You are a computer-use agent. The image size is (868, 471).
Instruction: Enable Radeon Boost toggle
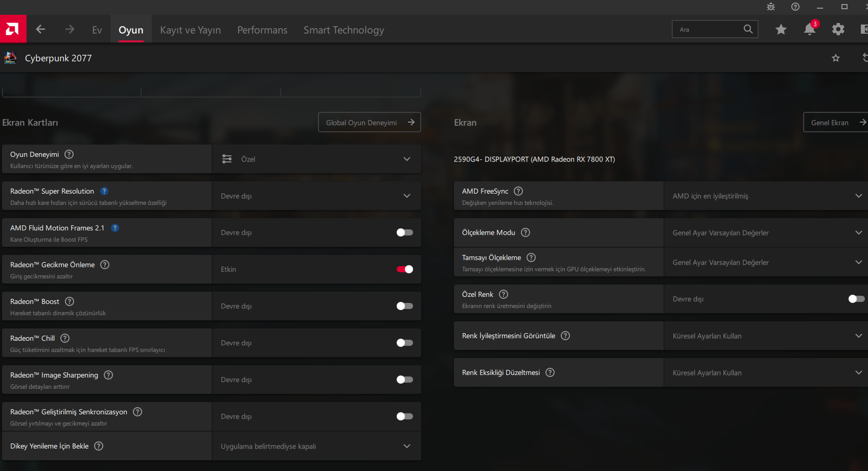[405, 306]
